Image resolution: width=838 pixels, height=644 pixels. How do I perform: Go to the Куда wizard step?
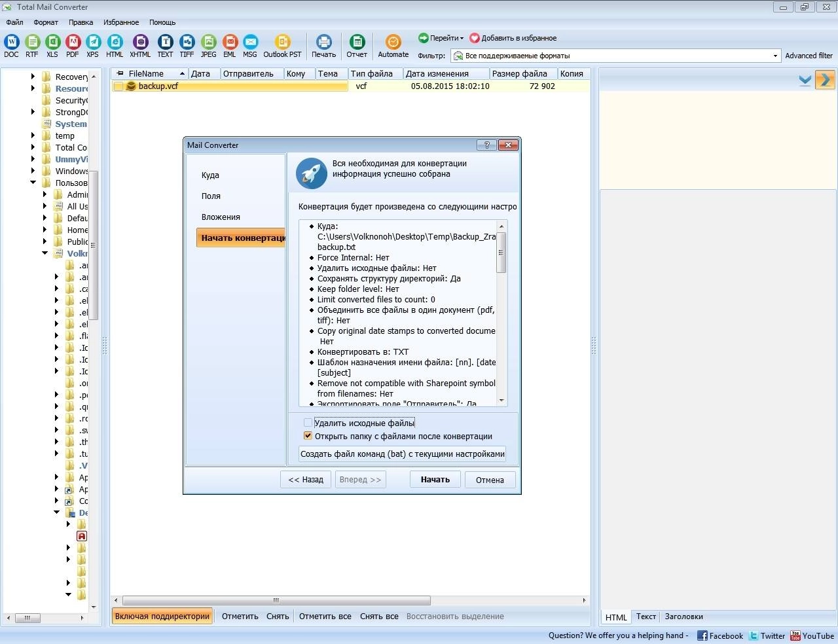(210, 175)
